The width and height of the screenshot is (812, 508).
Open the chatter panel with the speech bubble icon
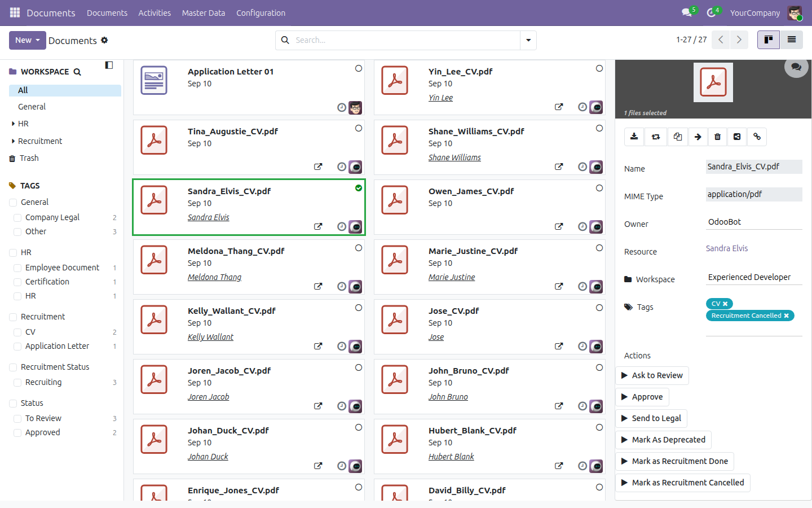tap(796, 67)
